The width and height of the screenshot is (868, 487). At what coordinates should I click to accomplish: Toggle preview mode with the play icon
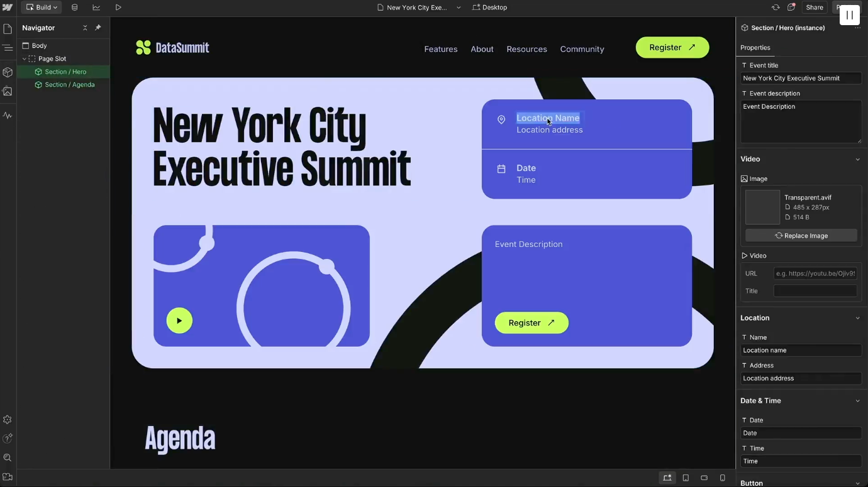[118, 7]
